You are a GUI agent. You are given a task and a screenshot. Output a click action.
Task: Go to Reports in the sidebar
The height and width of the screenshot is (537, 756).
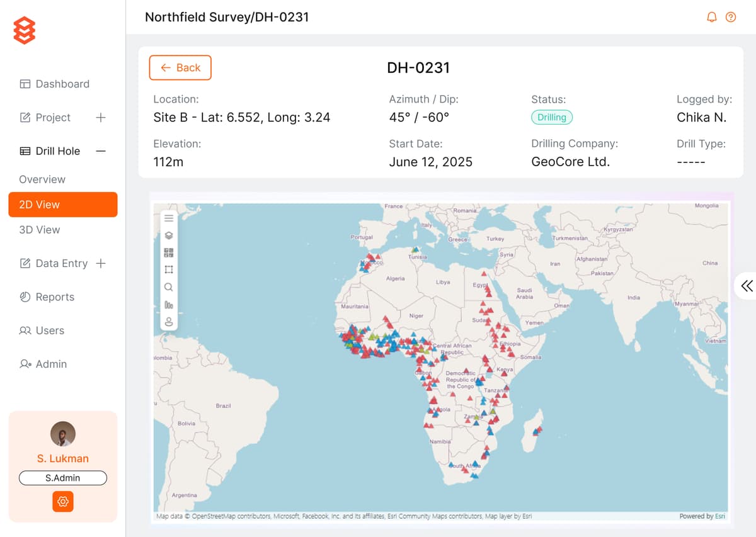[54, 297]
